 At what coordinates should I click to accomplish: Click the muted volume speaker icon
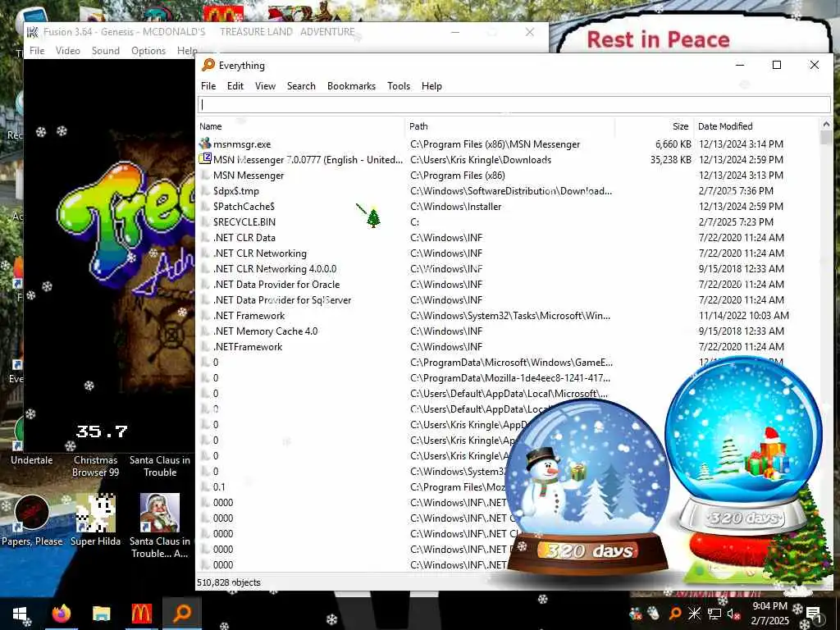coord(734,614)
